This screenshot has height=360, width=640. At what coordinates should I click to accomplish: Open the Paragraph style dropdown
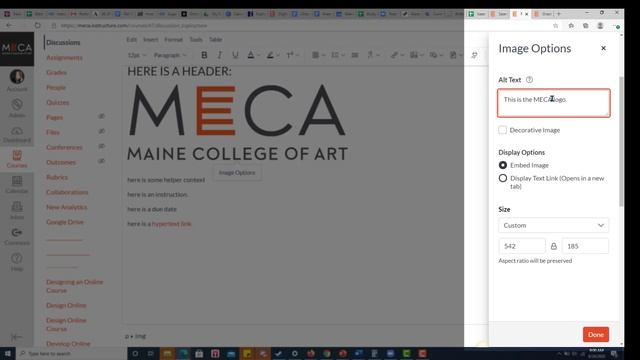pyautogui.click(x=170, y=55)
